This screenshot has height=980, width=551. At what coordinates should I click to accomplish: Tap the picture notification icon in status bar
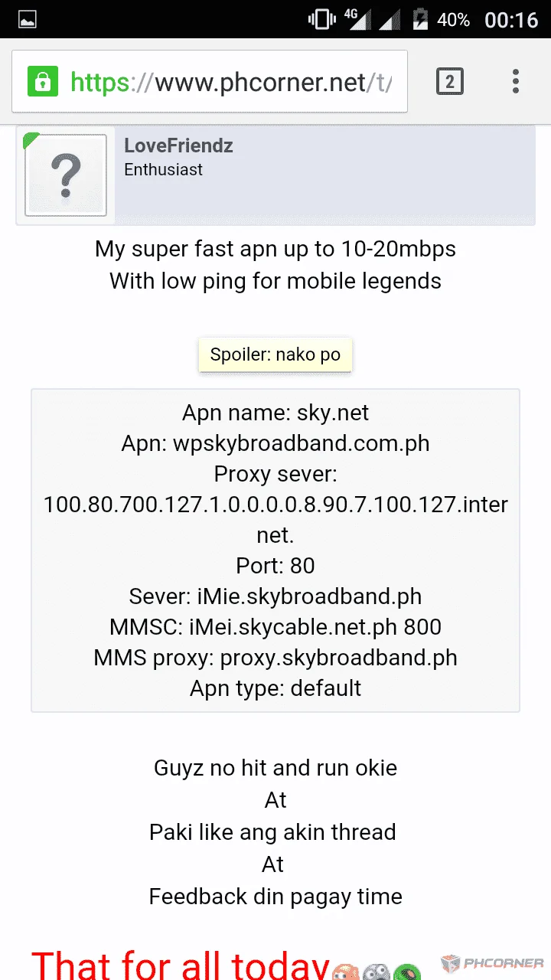pos(28,20)
